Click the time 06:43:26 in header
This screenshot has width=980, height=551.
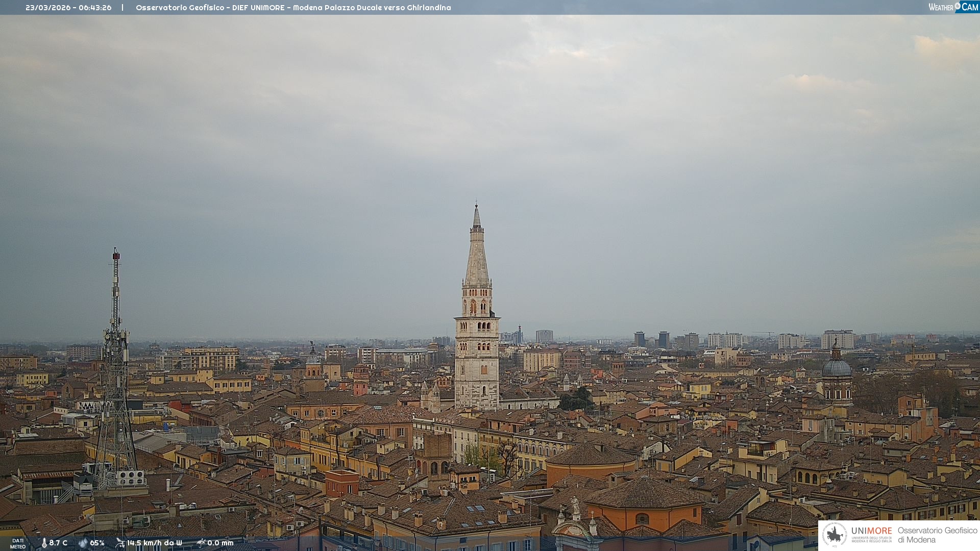[x=95, y=8]
